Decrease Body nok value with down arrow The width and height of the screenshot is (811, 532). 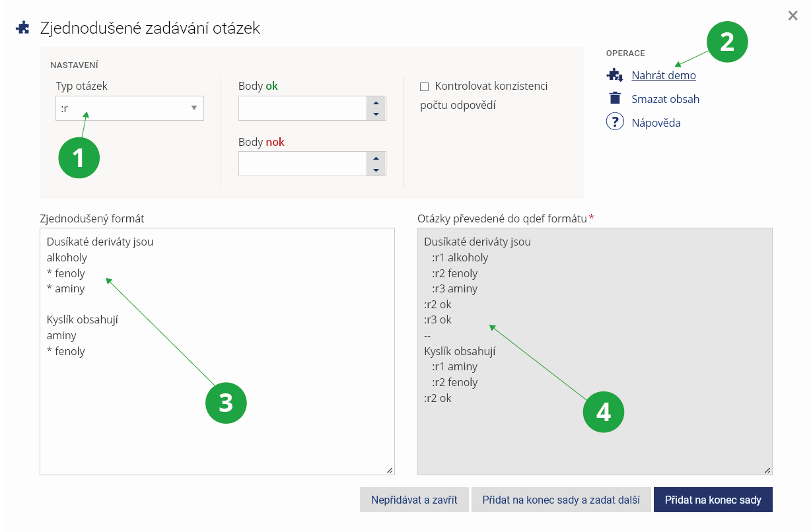pos(376,170)
